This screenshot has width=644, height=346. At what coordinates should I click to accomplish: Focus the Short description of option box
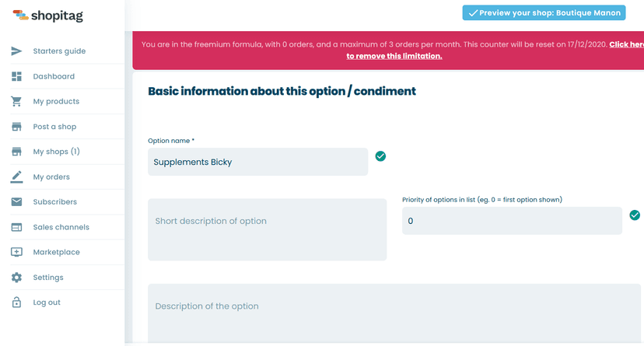click(x=268, y=229)
